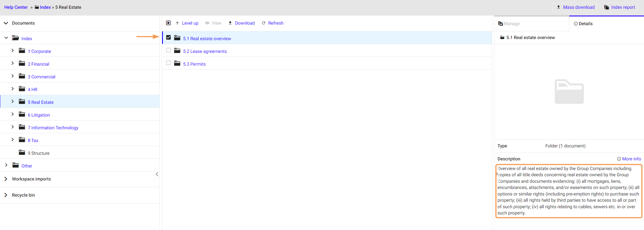The image size is (644, 230).
Task: Click the large folder preview placeholder
Action: (569, 92)
